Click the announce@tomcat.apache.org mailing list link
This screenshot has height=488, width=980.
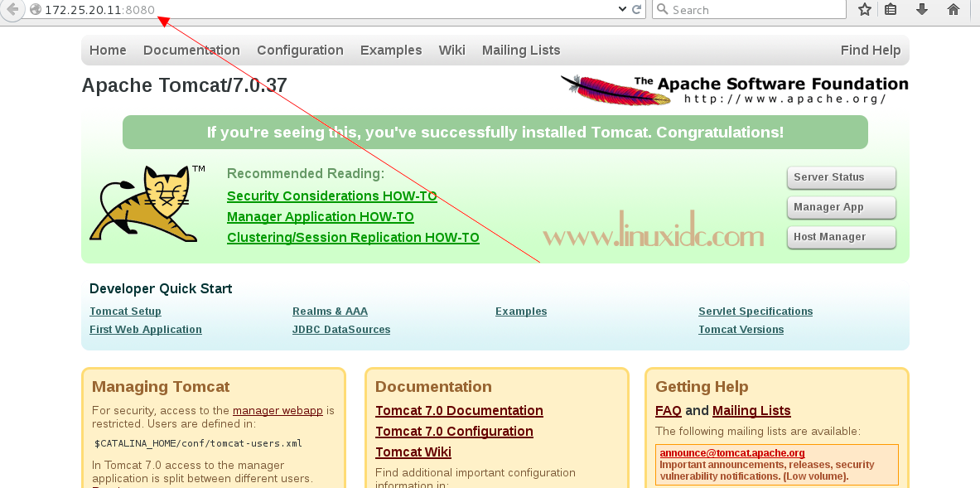(x=731, y=452)
